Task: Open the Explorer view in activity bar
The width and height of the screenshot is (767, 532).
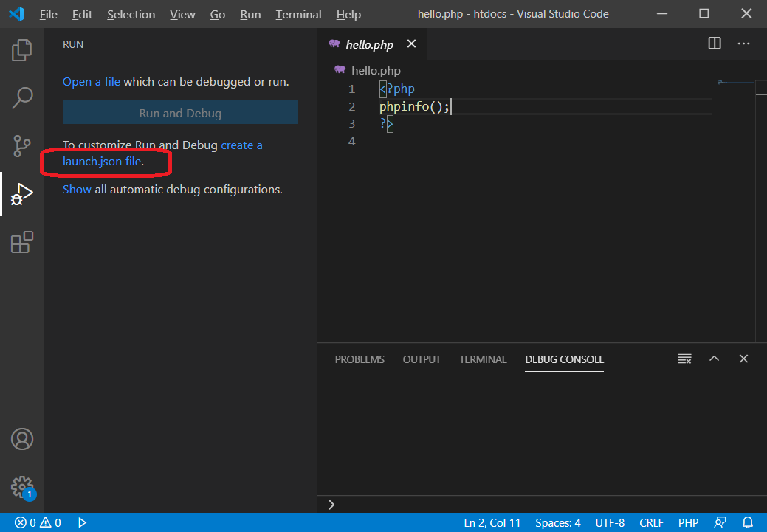Action: click(22, 50)
